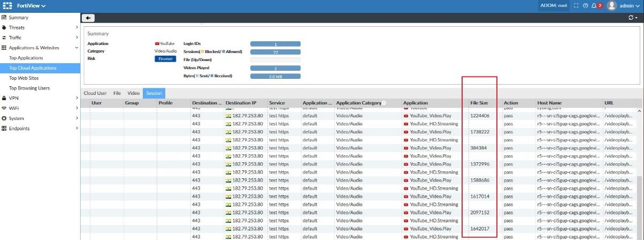Open the notifications bell with 2 alerts
The width and height of the screenshot is (644, 240).
(596, 6)
